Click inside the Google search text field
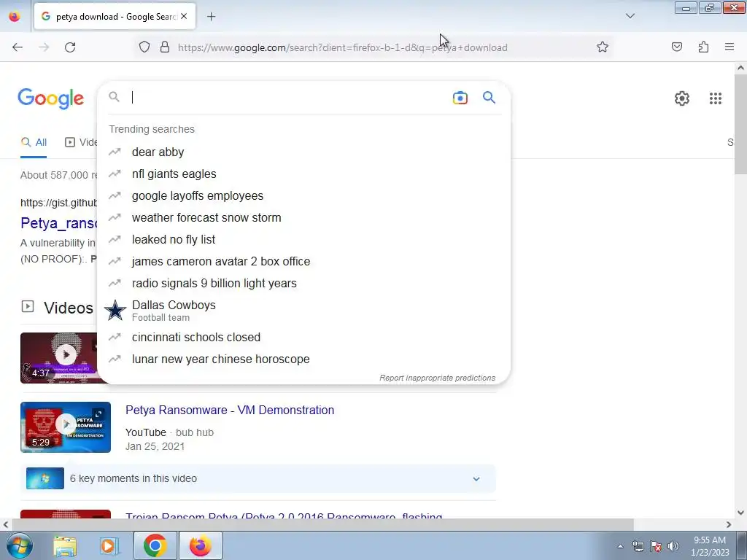 click(288, 98)
